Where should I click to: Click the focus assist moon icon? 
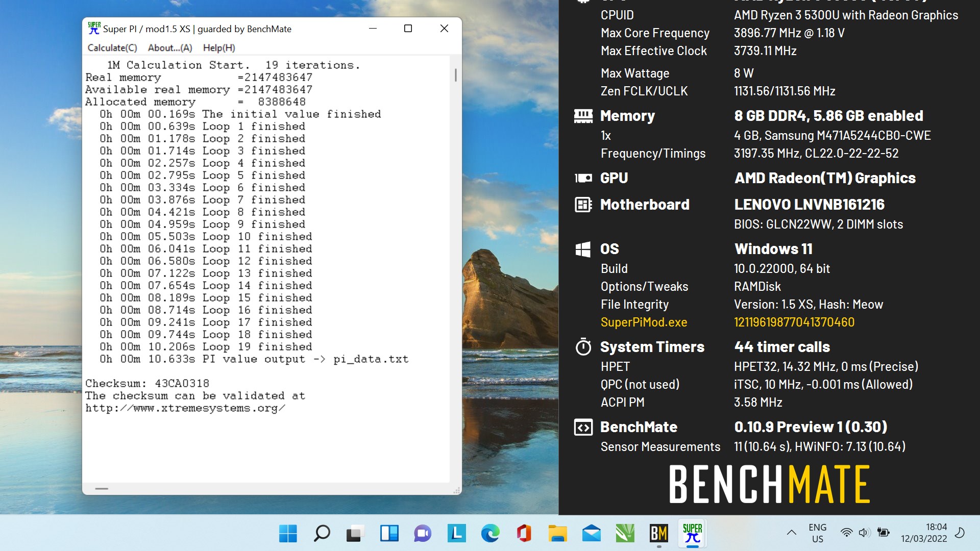[960, 533]
